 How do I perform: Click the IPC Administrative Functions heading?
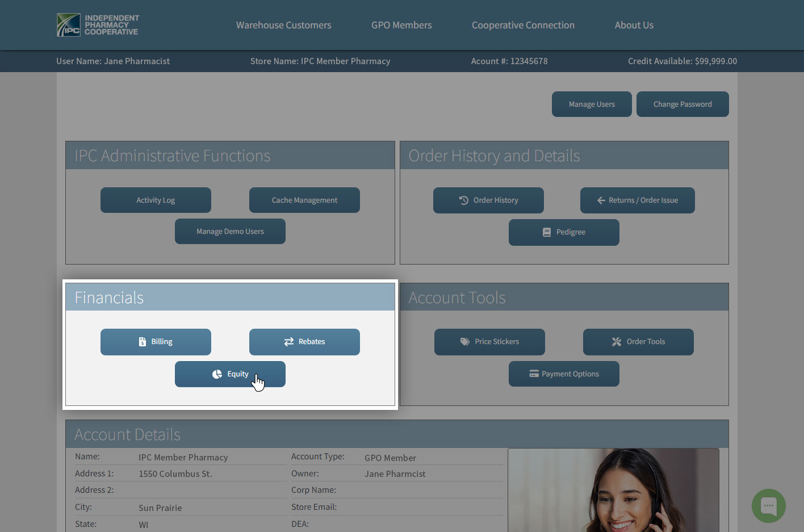(x=173, y=156)
